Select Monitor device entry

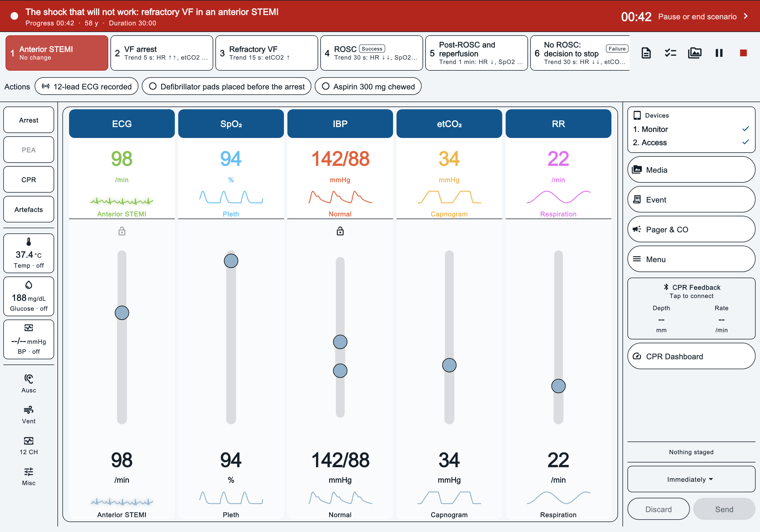point(691,129)
